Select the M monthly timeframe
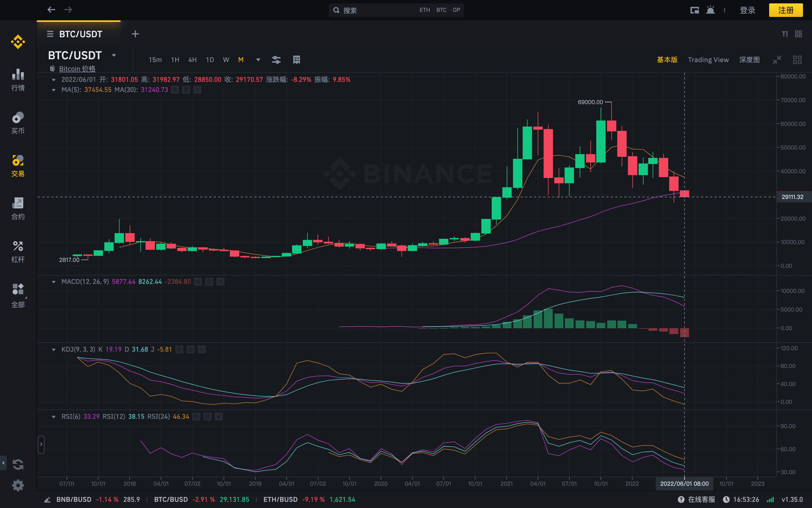Viewport: 812px width, 508px height. tap(241, 60)
